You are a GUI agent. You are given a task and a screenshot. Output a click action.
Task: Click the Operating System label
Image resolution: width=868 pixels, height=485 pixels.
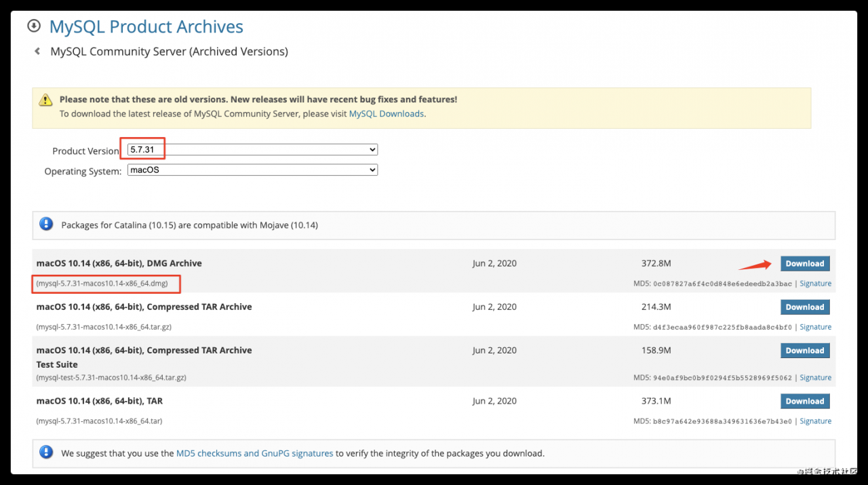tap(83, 172)
